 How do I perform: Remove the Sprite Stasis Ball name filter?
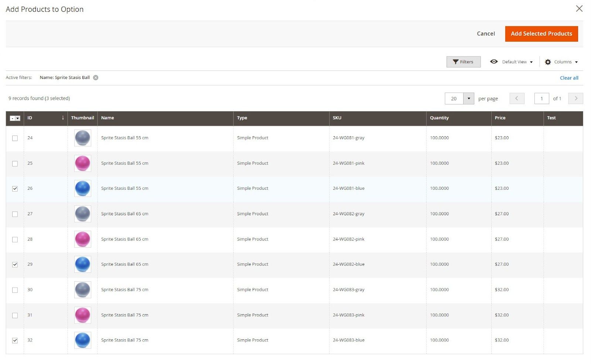pyautogui.click(x=96, y=78)
